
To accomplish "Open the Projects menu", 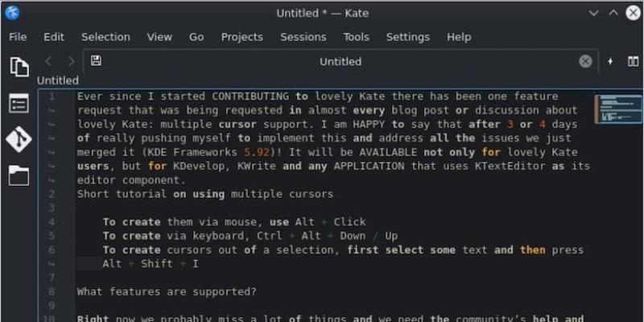I will point(242,37).
